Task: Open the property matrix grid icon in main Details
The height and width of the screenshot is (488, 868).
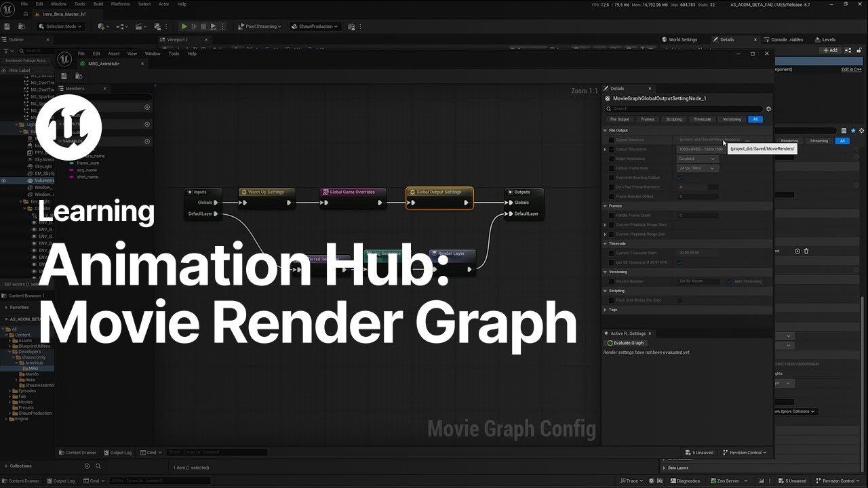Action: (x=844, y=131)
